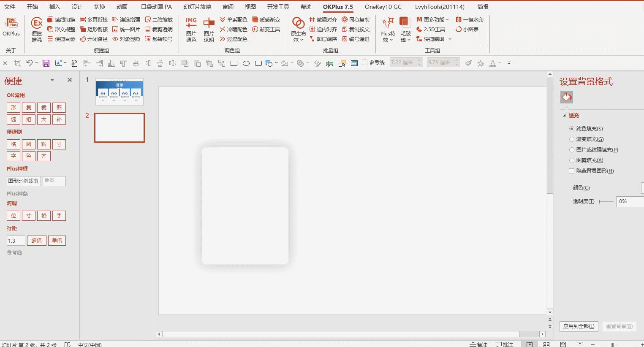
Task: Select 渐变填充 radio option
Action: pyautogui.click(x=572, y=139)
